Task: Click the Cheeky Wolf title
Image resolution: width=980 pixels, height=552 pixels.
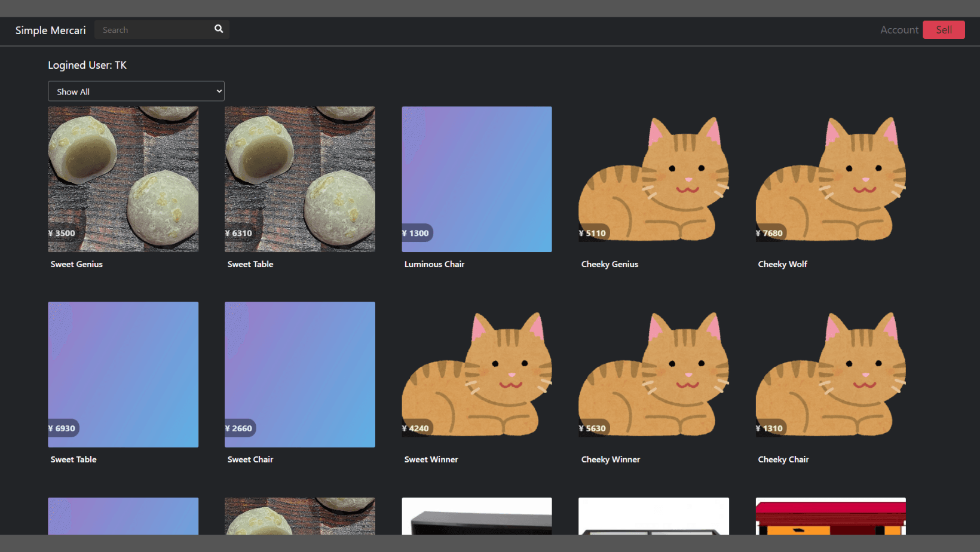Action: click(x=782, y=264)
